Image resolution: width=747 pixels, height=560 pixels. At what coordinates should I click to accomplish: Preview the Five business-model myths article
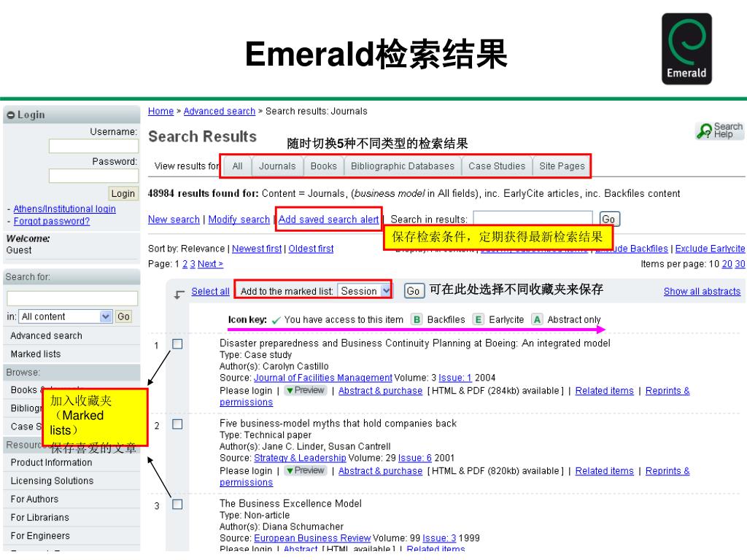coord(305,470)
